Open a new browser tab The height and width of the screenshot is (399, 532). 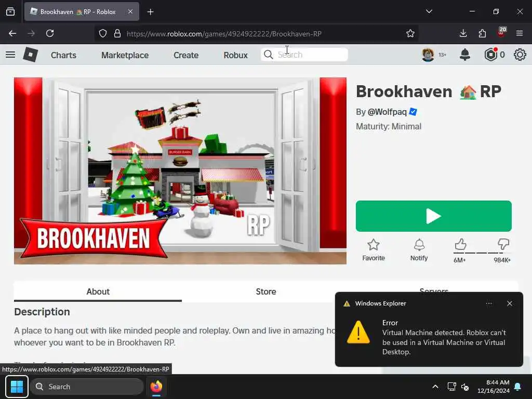coord(150,12)
